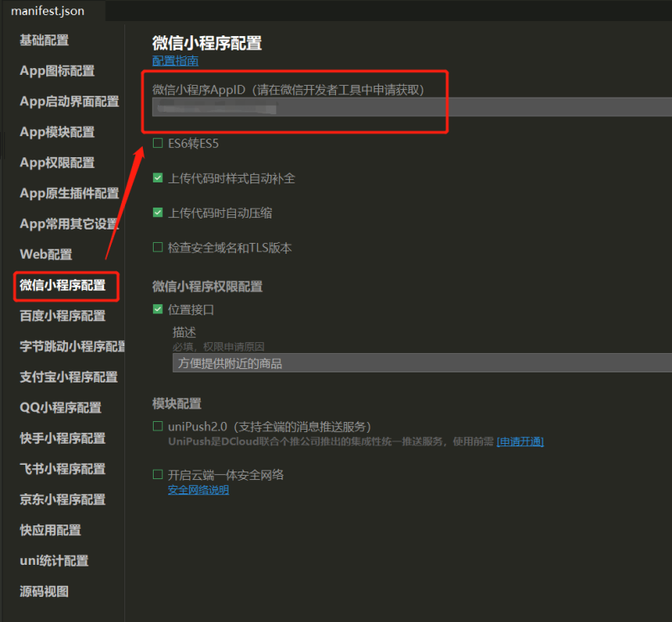Enable 检查安全域名和TLS版本 checkbox

coord(158,247)
